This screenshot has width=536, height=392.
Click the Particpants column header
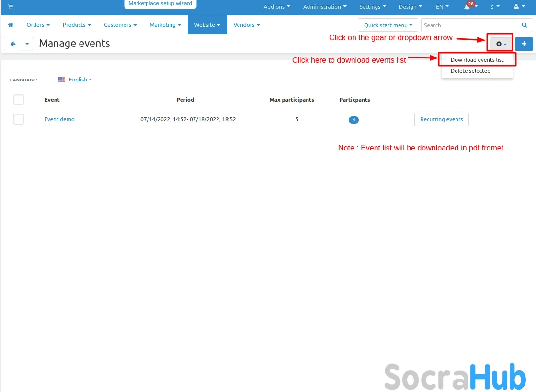click(x=354, y=100)
